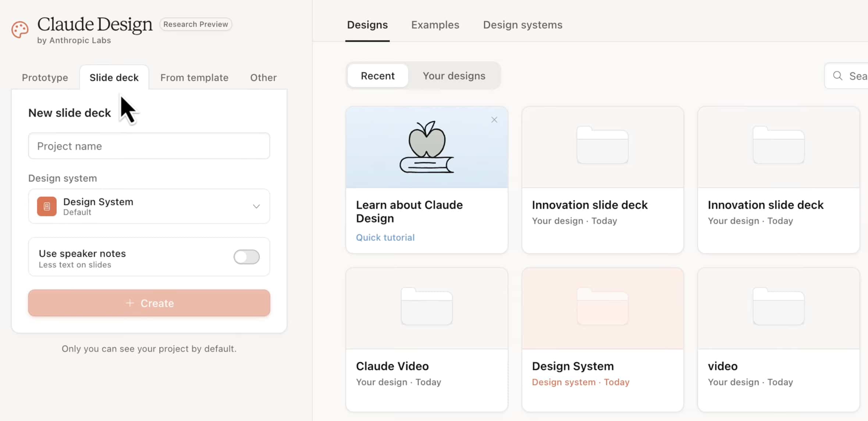Viewport: 868px width, 421px height.
Task: Click the orange Design System book icon
Action: pos(47,206)
